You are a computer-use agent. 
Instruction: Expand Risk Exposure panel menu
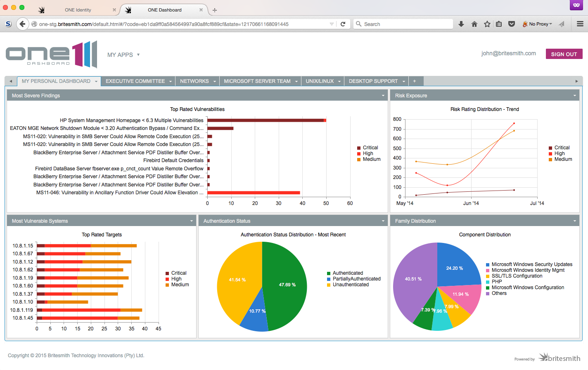point(575,96)
